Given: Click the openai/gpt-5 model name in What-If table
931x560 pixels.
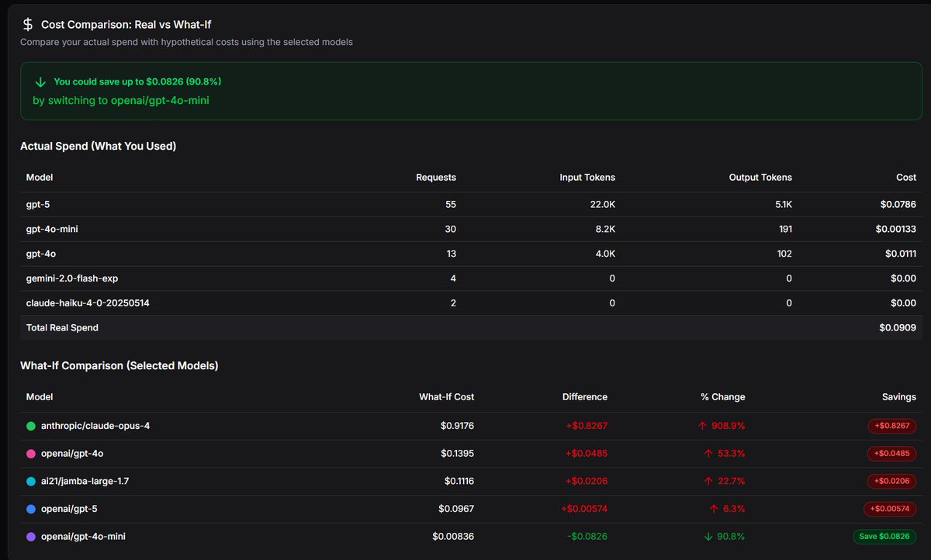Looking at the screenshot, I should point(69,509).
